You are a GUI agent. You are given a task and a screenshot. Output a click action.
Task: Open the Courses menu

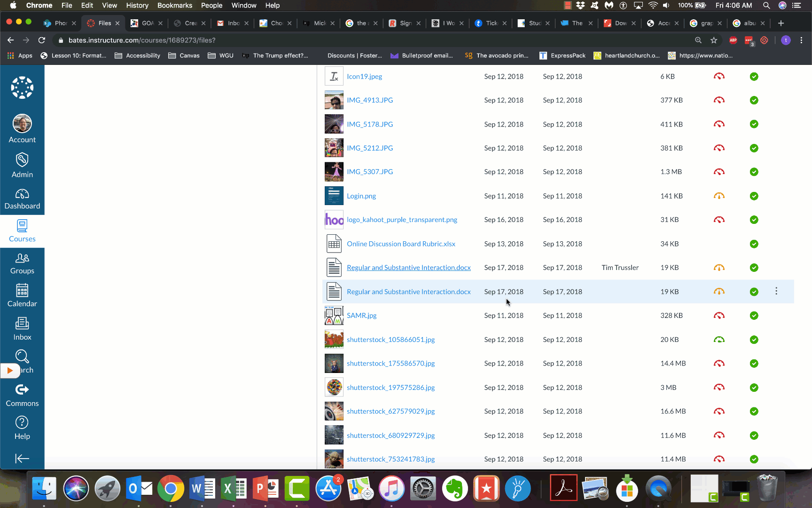22,231
